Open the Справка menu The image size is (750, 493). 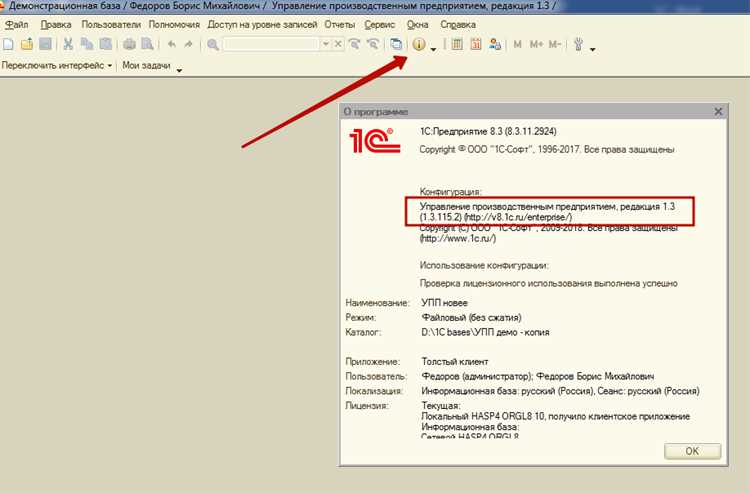458,24
